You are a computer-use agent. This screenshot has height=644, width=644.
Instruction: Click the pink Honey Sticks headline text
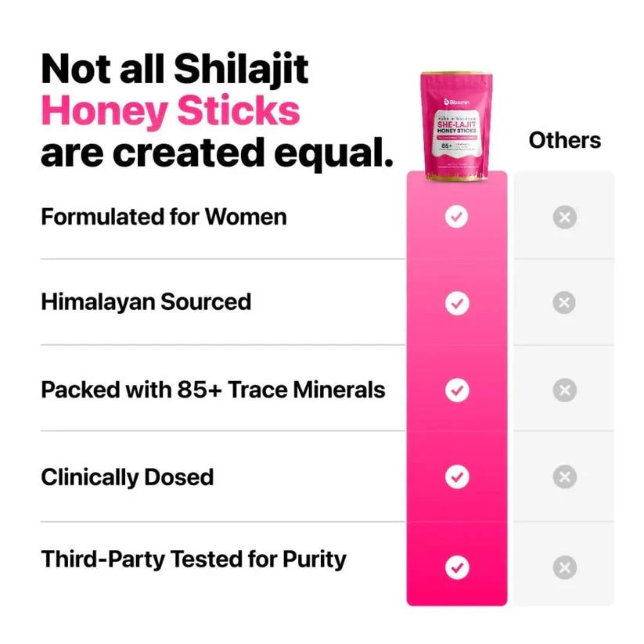pyautogui.click(x=171, y=111)
